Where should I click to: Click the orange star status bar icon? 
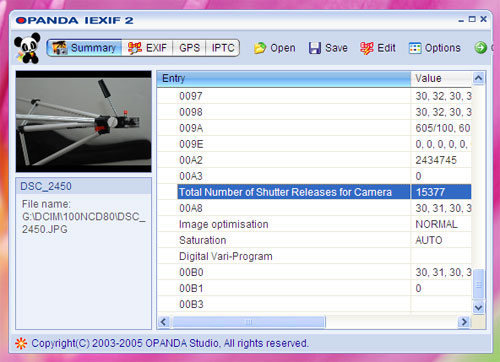coord(21,343)
